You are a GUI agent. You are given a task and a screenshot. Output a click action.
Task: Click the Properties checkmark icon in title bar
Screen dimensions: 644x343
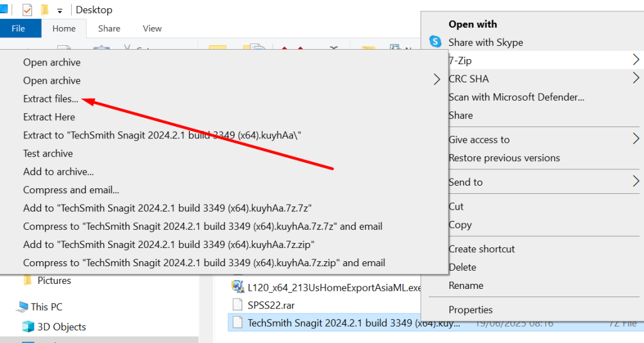point(27,10)
